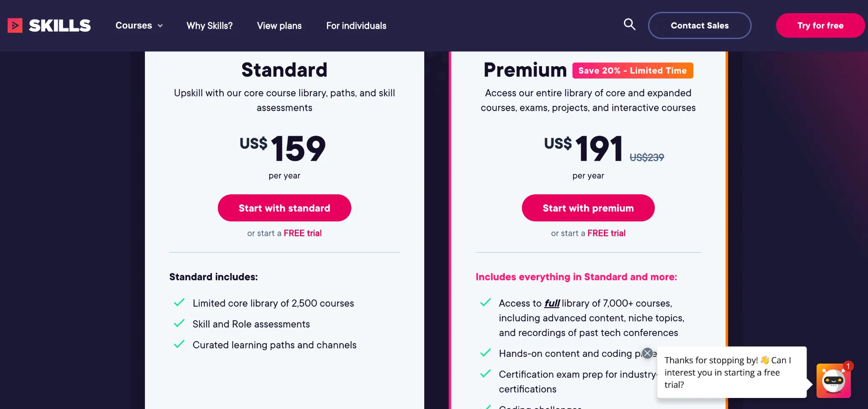Viewport: 868px width, 409px height.
Task: Dismiss the chat popup with X icon
Action: point(647,353)
